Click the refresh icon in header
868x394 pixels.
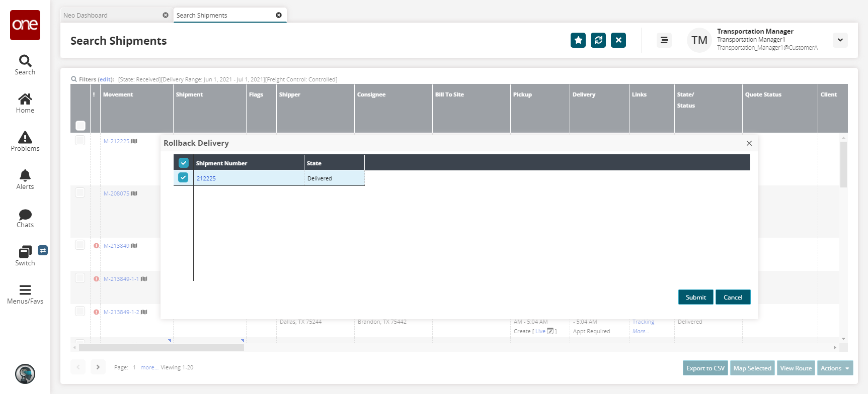pyautogui.click(x=598, y=40)
